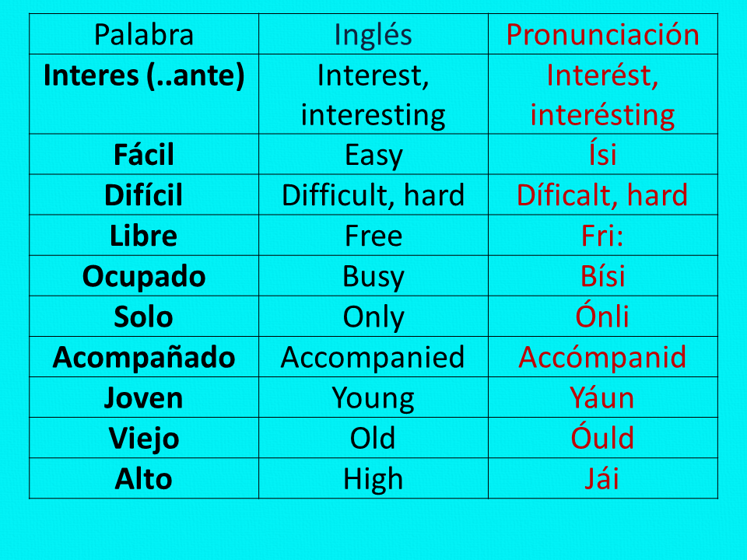
Task: Select the Difícil word cell
Action: (x=144, y=195)
